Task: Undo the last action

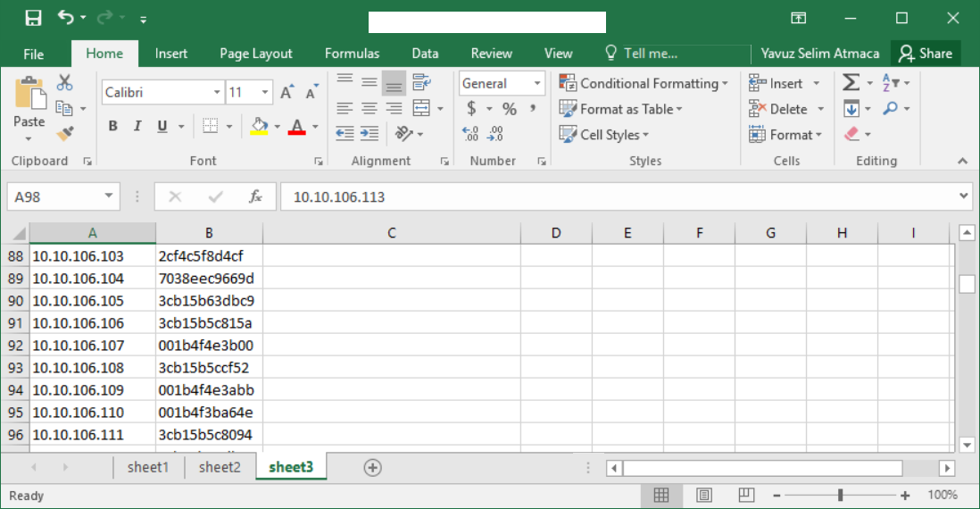Action: (x=66, y=17)
